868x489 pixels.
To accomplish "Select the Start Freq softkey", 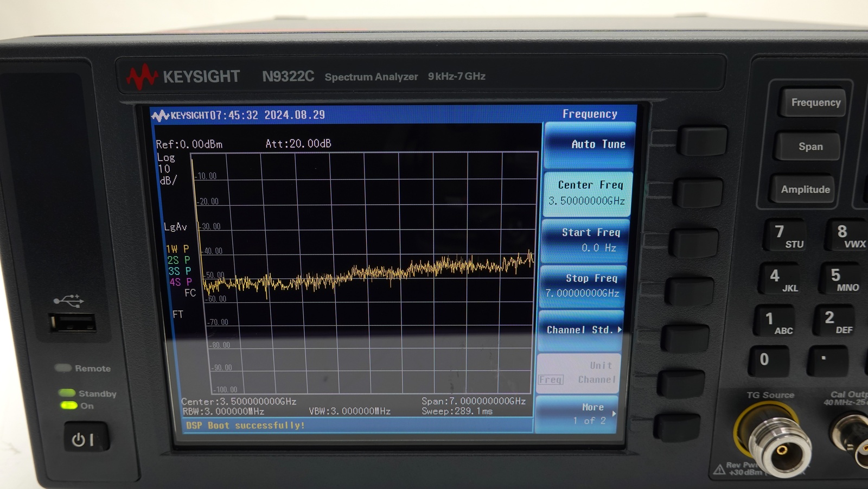I will pos(585,240).
